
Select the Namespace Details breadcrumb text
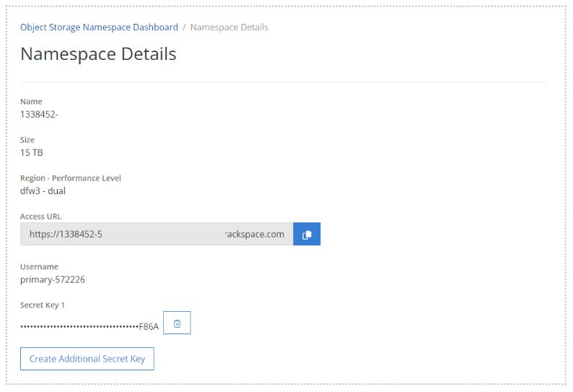[x=229, y=27]
